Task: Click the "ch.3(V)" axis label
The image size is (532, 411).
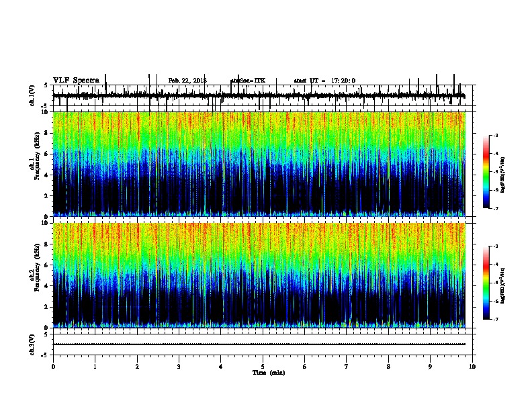Action: (x=32, y=345)
